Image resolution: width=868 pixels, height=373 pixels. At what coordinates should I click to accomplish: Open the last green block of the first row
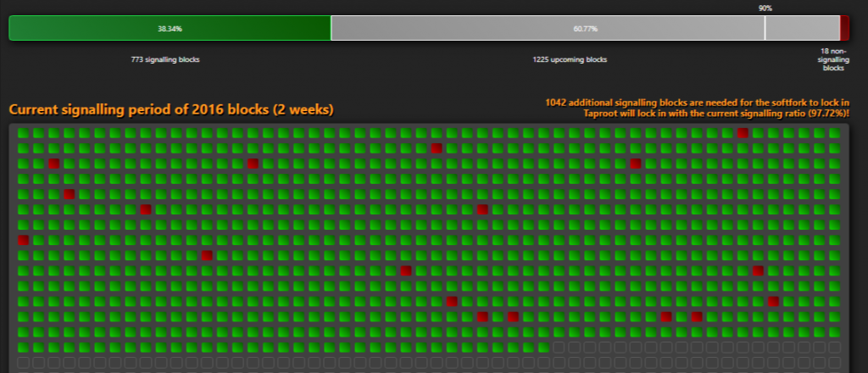point(834,133)
